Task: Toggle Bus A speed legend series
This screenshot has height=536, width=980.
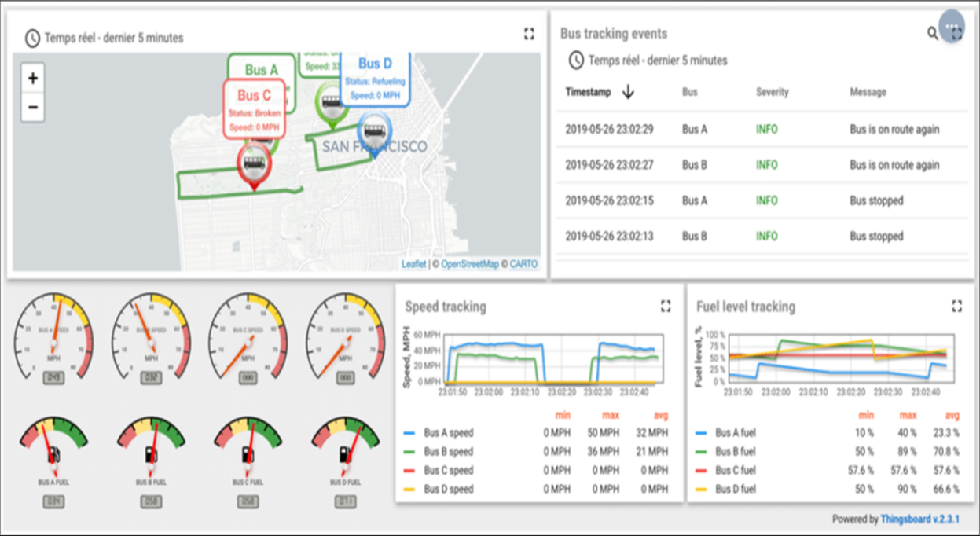Action: click(x=449, y=433)
